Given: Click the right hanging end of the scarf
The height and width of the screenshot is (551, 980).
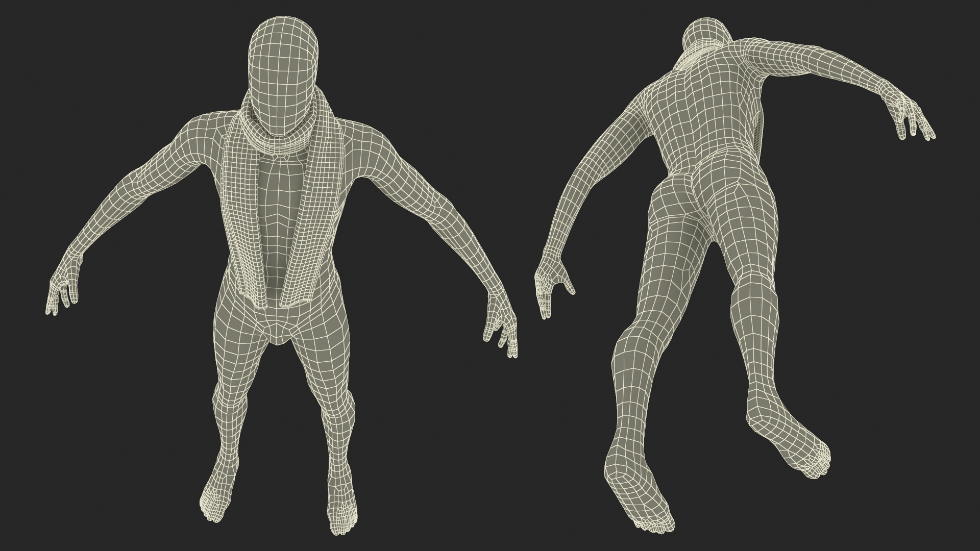Looking at the screenshot, I should tap(315, 224).
